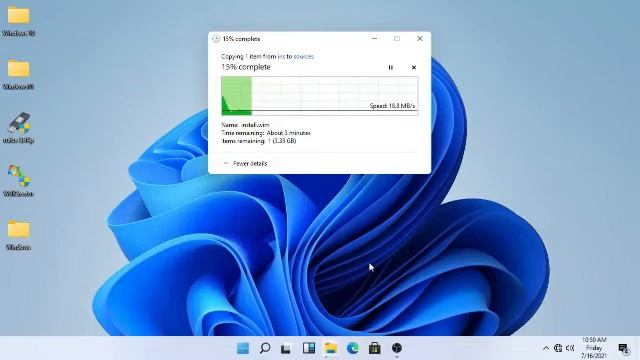
Task: Maximize the copy progress dialog
Action: point(397,38)
